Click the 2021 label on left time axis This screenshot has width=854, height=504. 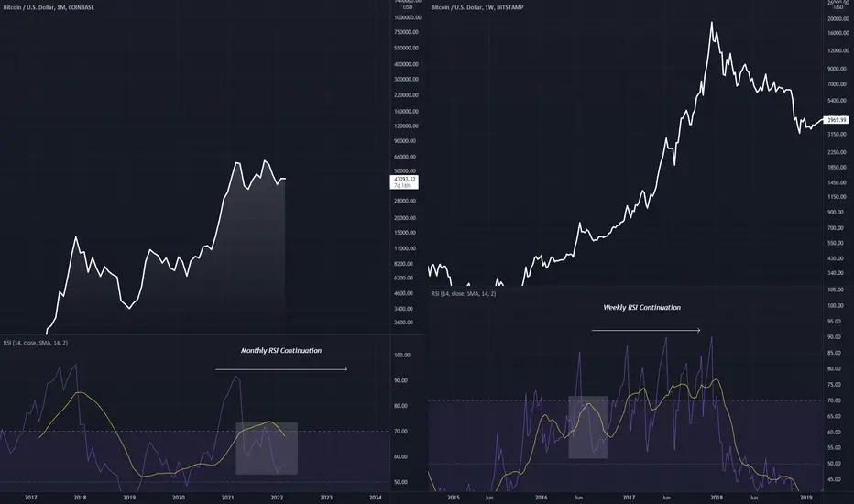(227, 498)
